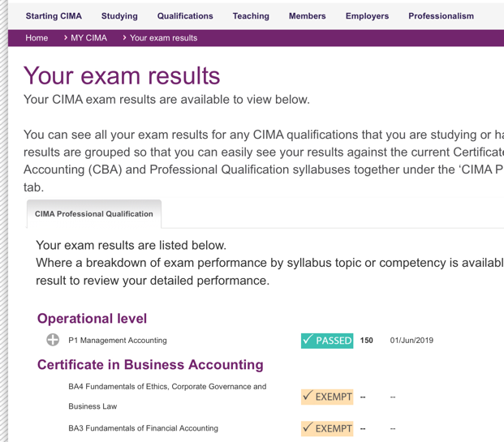Click the PASSED status badge
The image size is (504, 442).
pos(327,341)
